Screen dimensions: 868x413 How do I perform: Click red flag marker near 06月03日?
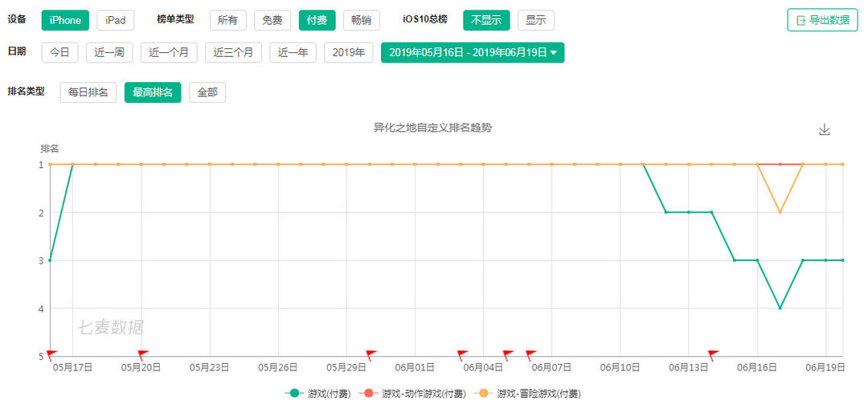(462, 354)
